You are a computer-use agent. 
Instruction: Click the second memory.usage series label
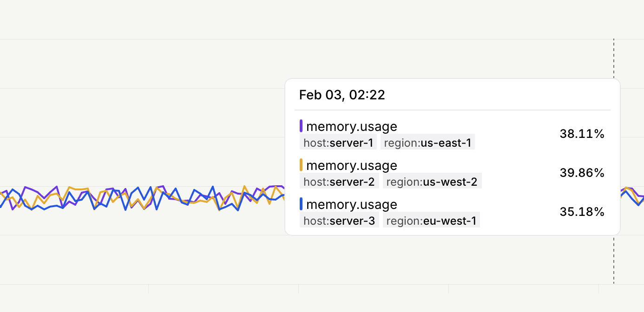pyautogui.click(x=352, y=165)
